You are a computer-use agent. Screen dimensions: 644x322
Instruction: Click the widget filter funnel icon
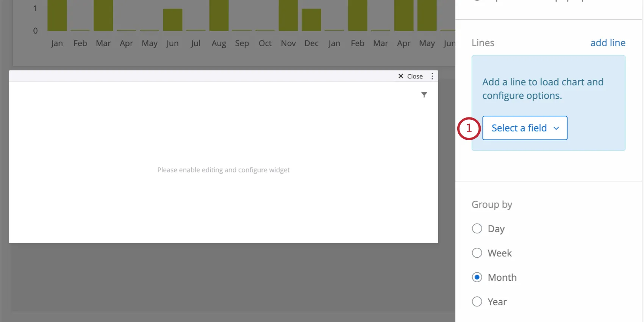pyautogui.click(x=424, y=95)
